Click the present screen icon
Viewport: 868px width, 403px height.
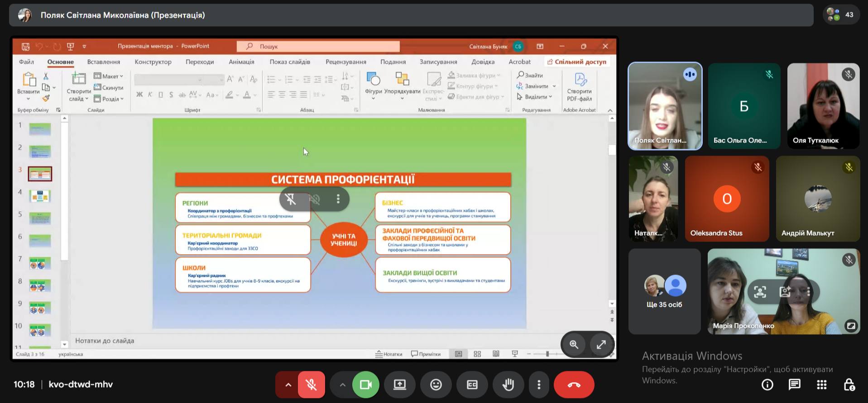[399, 384]
